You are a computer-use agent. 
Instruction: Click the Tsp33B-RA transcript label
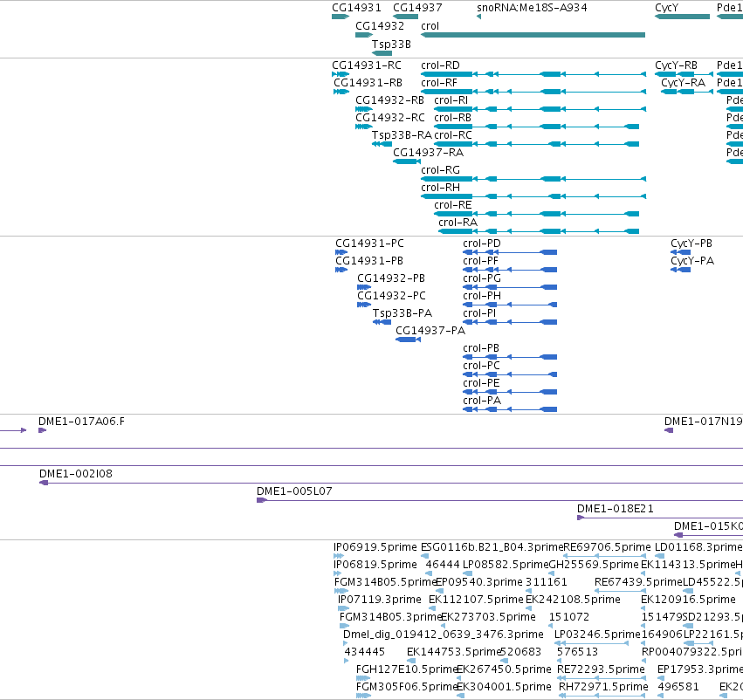402,135
